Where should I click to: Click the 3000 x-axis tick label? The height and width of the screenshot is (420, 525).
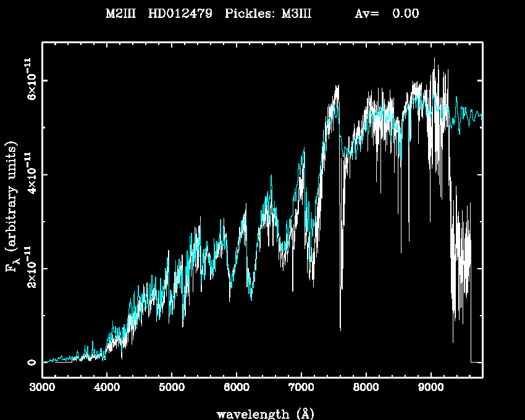42,388
